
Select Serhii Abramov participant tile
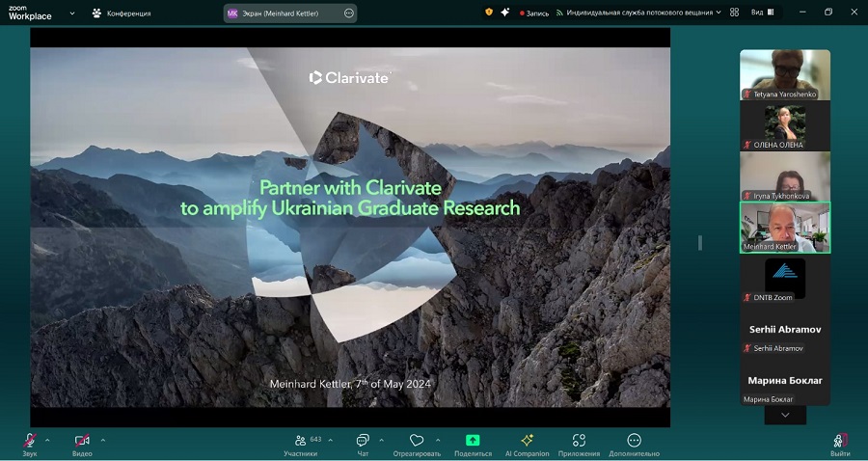tap(785, 329)
